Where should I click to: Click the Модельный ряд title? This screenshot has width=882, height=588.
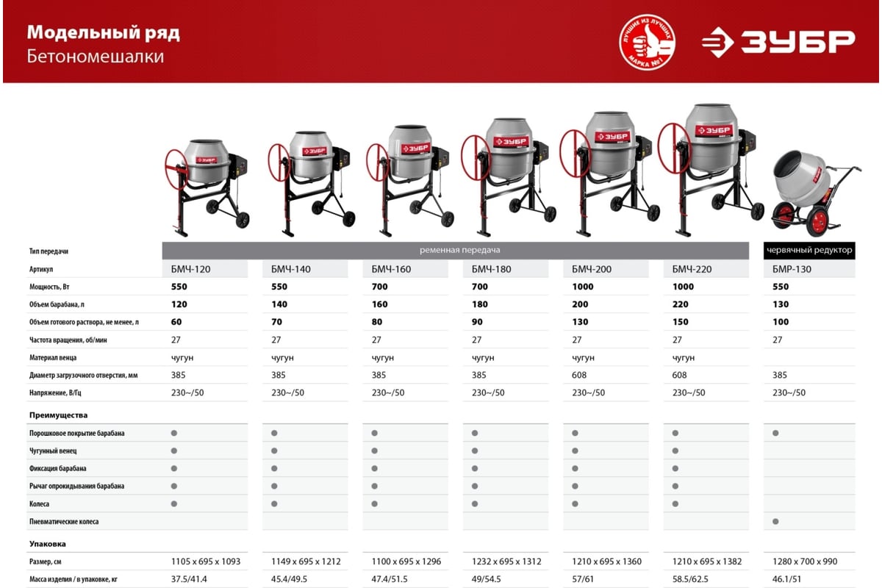coord(103,33)
